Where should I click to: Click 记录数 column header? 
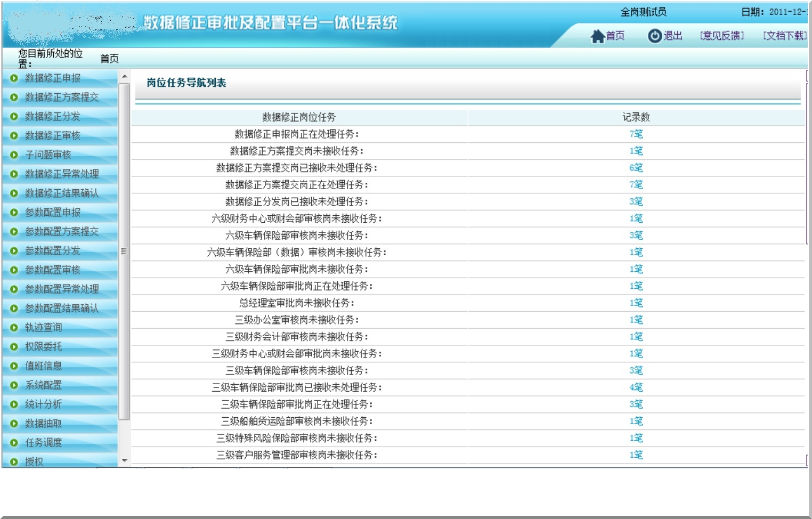[636, 117]
